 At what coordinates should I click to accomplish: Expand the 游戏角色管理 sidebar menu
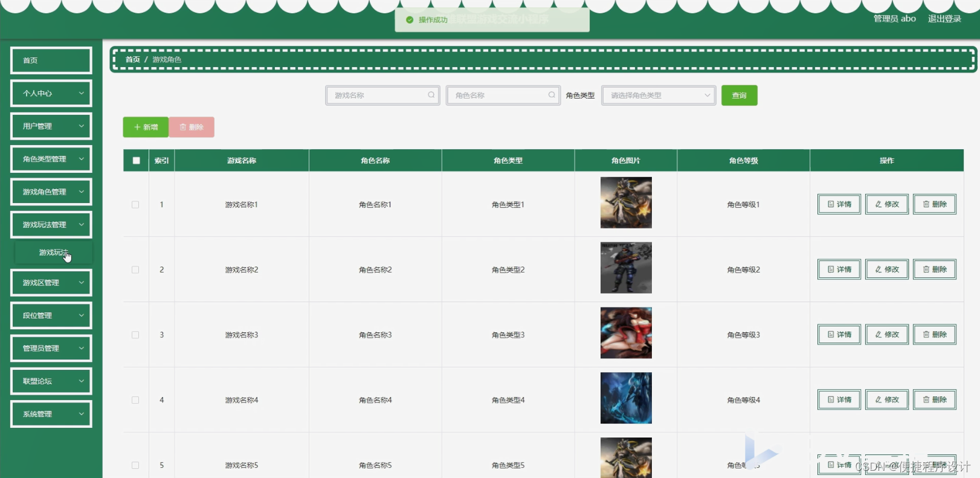51,192
